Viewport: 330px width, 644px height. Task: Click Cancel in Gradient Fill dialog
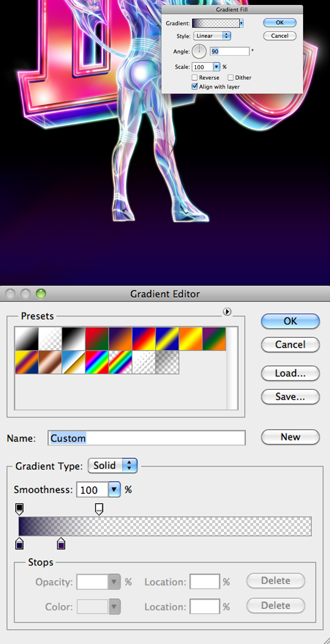280,36
